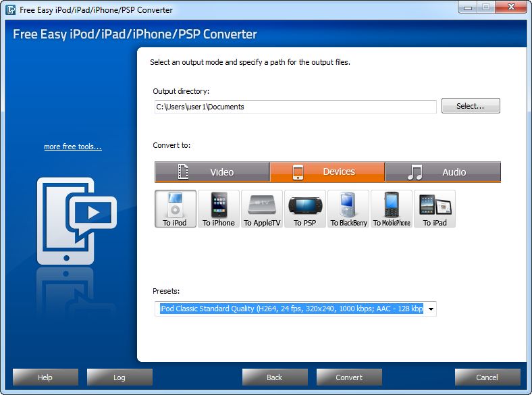This screenshot has width=532, height=395.
Task: Click the Select... browse button
Action: (x=471, y=106)
